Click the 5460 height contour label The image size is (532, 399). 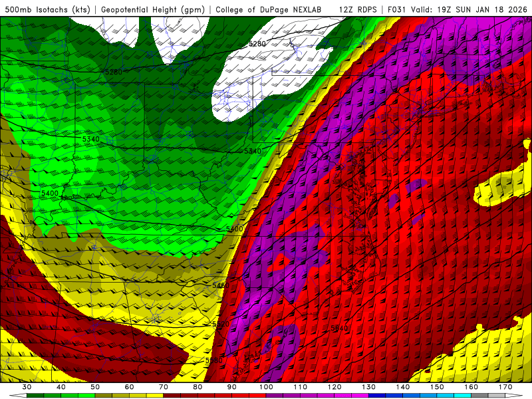[221, 285]
